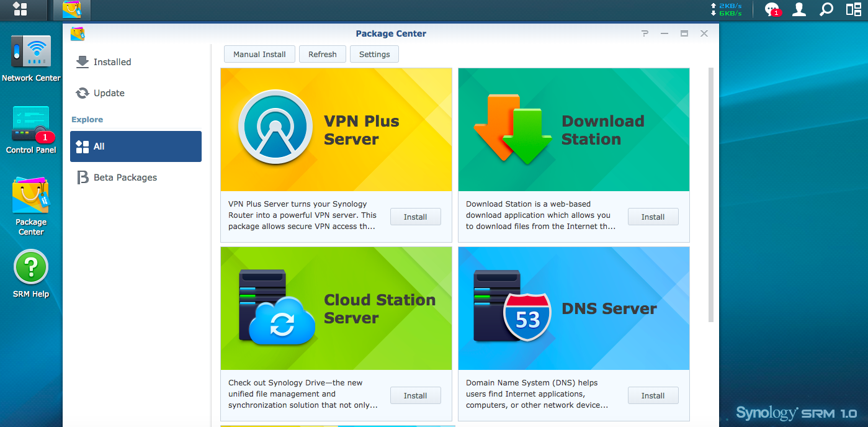
Task: Open Package Center Settings button
Action: (374, 54)
